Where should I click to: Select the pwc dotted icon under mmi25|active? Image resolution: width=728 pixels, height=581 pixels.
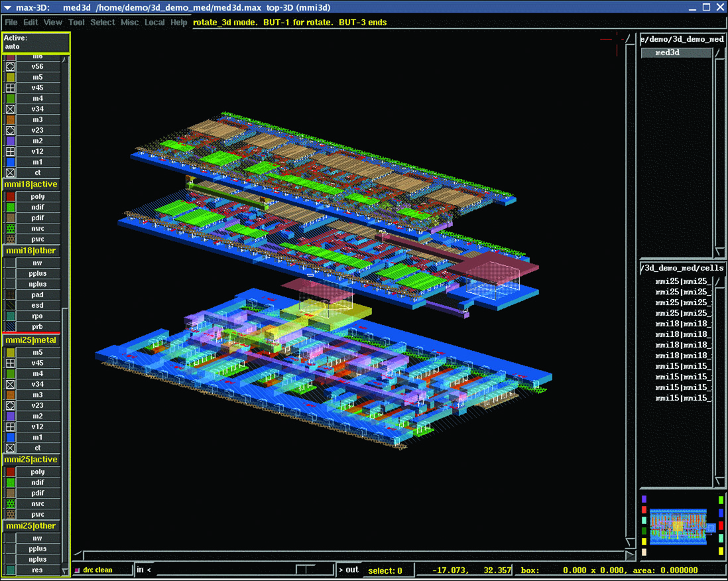click(10, 515)
